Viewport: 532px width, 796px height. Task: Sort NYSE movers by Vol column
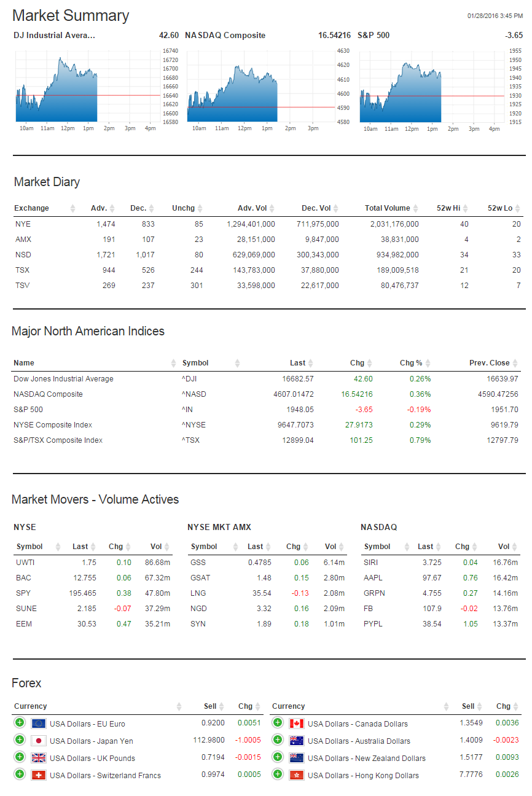(156, 547)
